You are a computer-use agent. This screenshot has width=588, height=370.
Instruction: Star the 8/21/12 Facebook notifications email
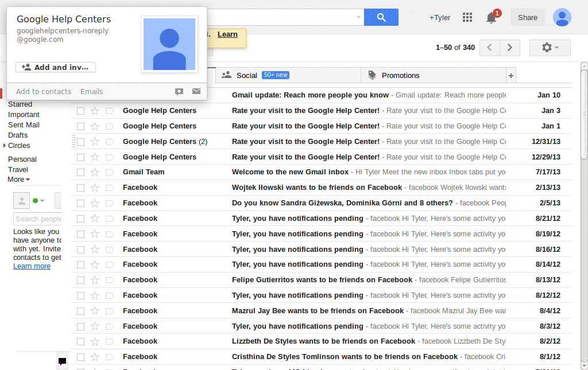tap(95, 219)
